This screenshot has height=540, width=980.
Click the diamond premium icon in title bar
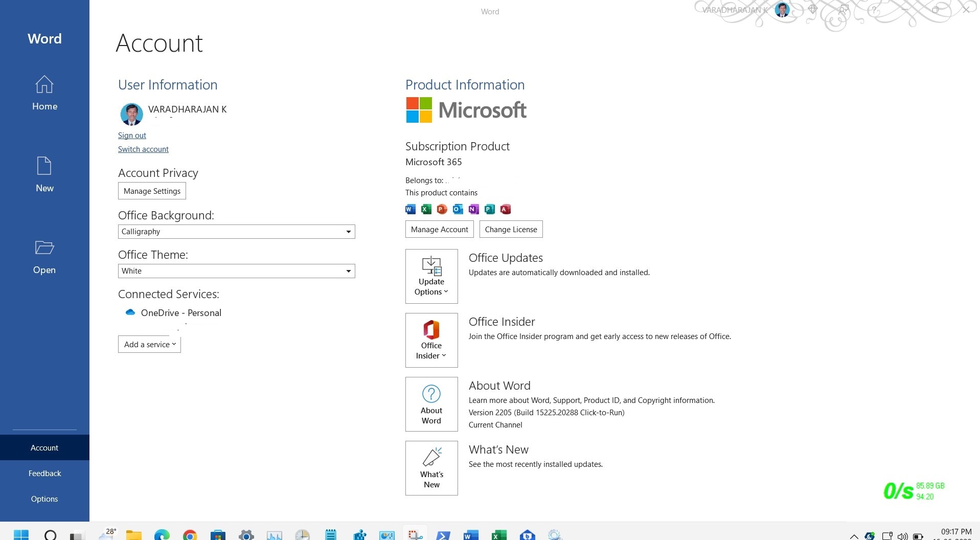click(813, 10)
